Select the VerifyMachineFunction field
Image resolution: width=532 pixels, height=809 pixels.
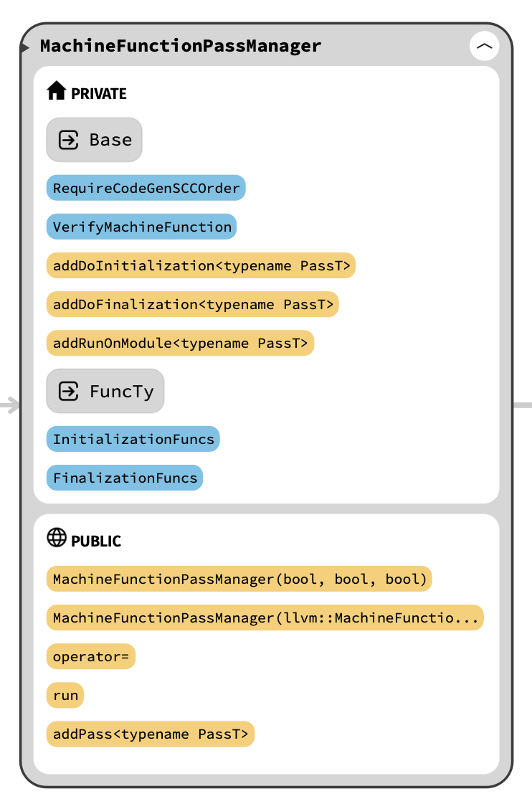tap(142, 227)
